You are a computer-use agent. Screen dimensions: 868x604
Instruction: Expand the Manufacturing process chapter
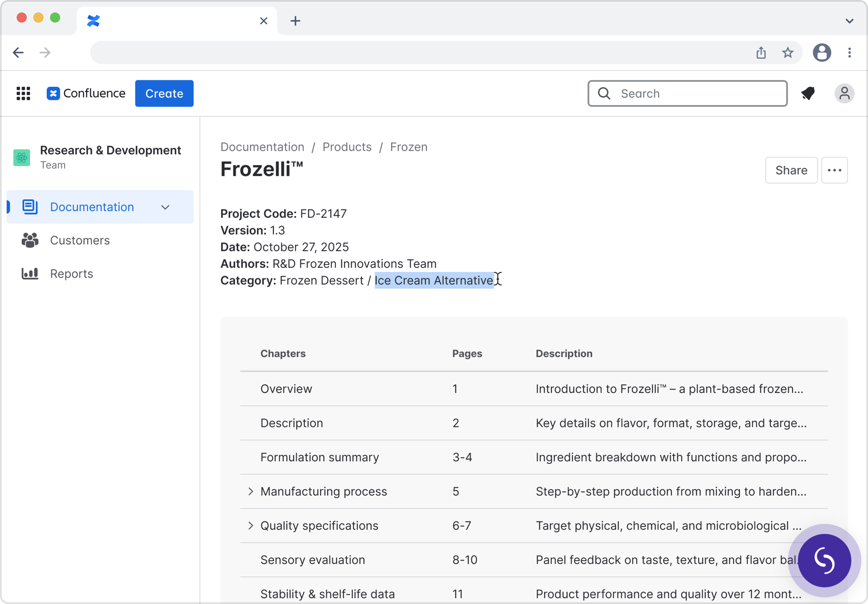pos(250,491)
